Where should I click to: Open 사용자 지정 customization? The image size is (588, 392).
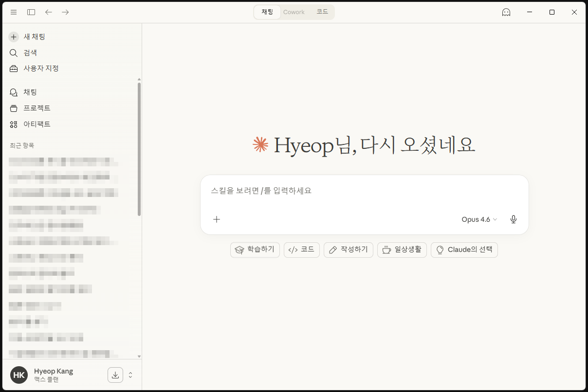tap(41, 69)
